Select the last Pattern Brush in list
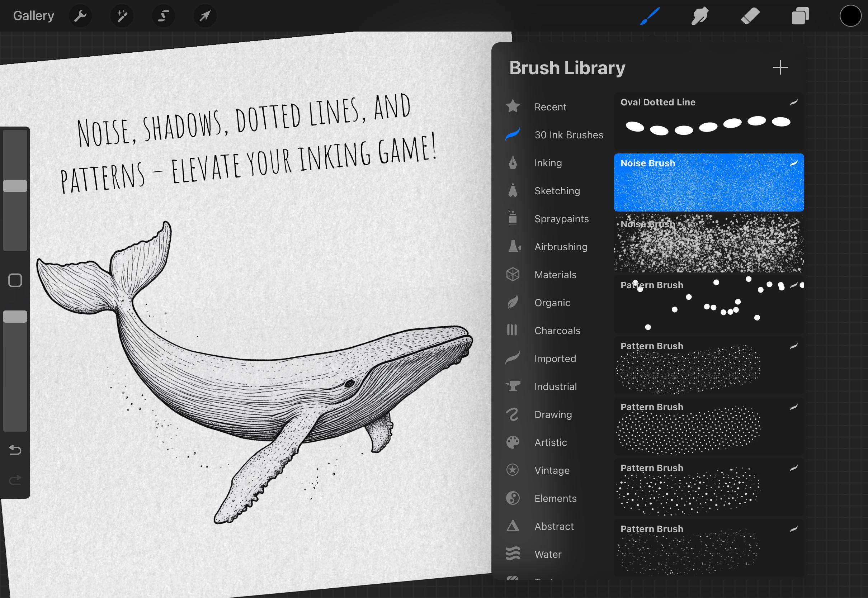This screenshot has width=868, height=598. pos(709,548)
